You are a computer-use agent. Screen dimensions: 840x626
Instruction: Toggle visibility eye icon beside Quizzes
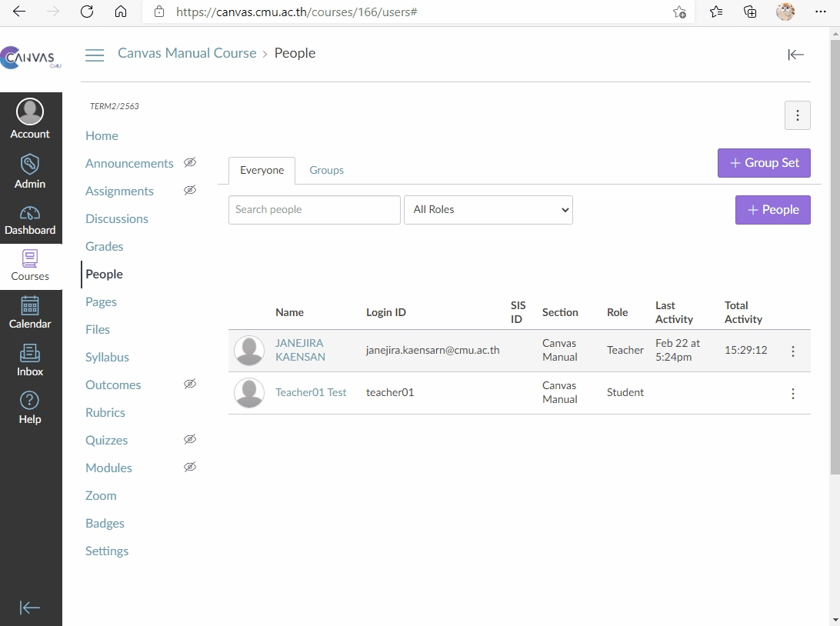(189, 440)
